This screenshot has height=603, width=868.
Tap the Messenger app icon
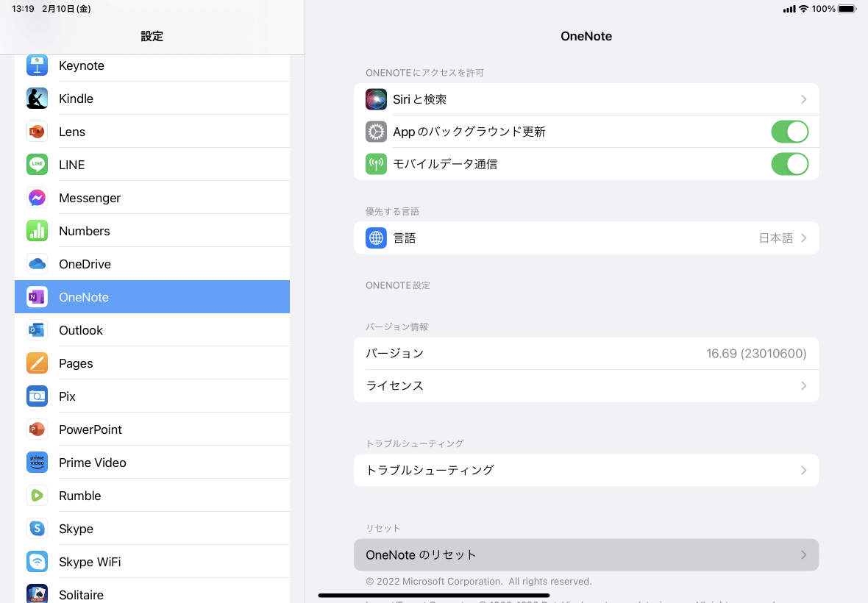pyautogui.click(x=37, y=198)
